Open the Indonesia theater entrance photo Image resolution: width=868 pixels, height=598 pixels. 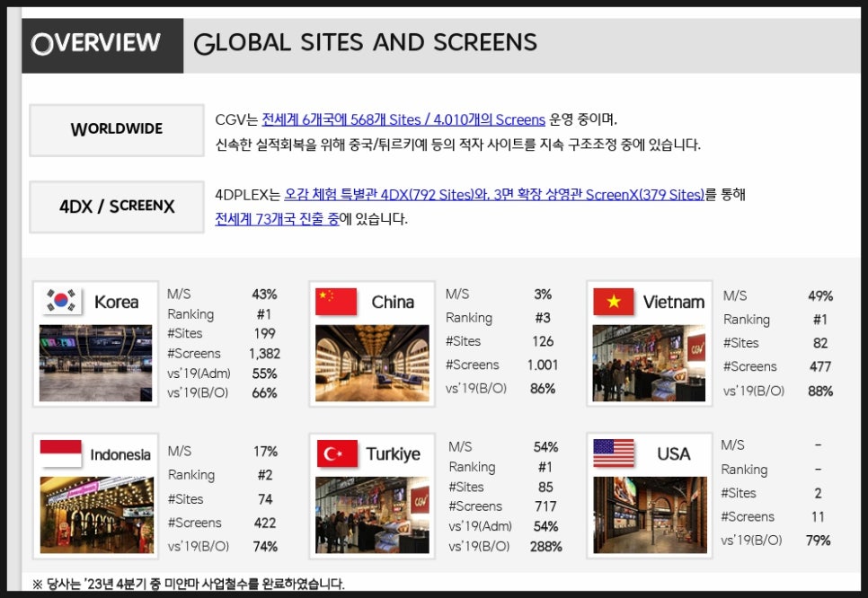coord(97,515)
